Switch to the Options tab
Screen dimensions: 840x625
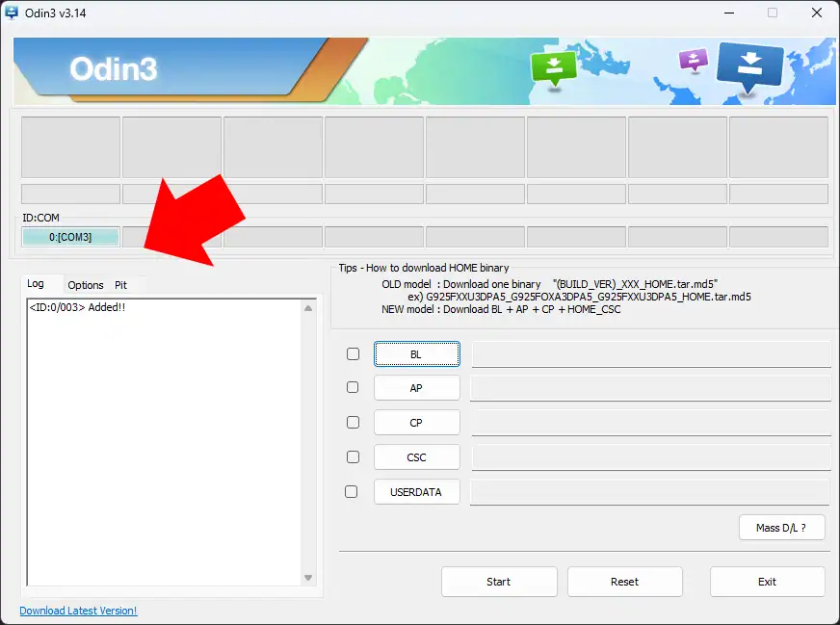coord(86,285)
